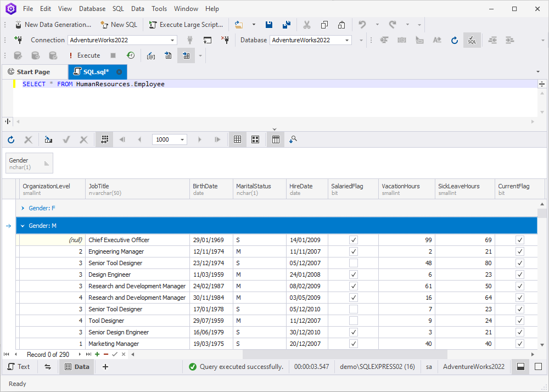Go to the last page arrow
Image resolution: width=549 pixels, height=392 pixels.
pos(217,139)
